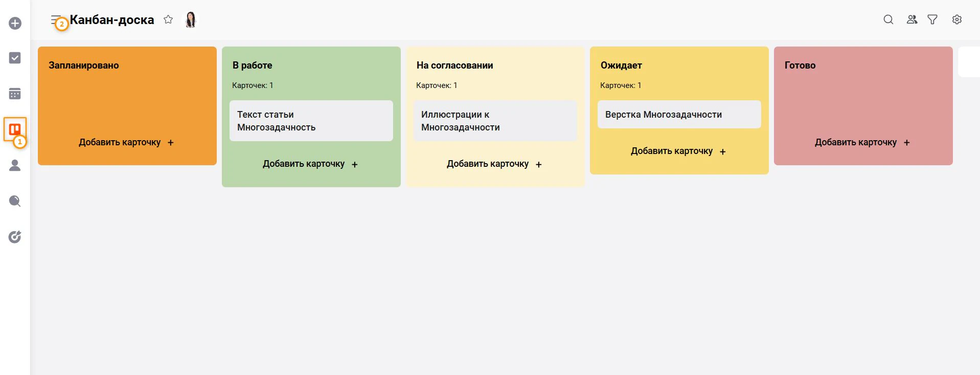Click Карточек: 1 in В работе column

tap(253, 85)
